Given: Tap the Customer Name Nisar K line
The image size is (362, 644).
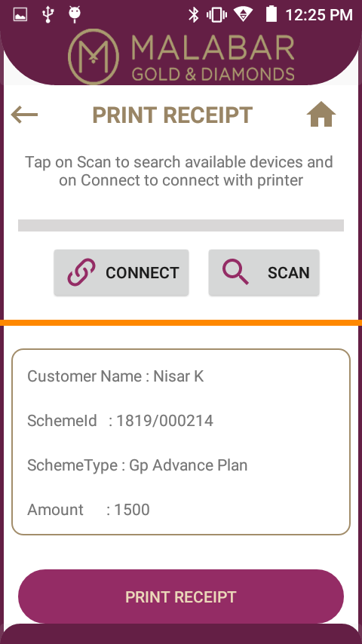Looking at the screenshot, I should click(115, 376).
